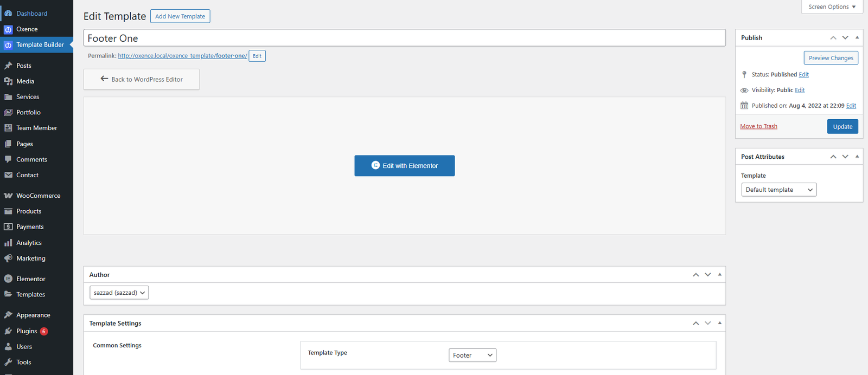Click the Edit with Elementor button
The width and height of the screenshot is (868, 375).
tap(404, 166)
